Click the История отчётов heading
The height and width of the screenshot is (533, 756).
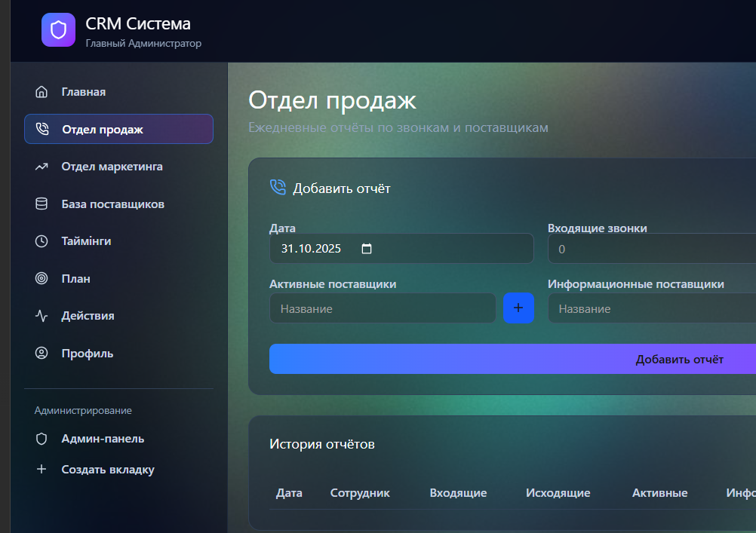tap(322, 444)
